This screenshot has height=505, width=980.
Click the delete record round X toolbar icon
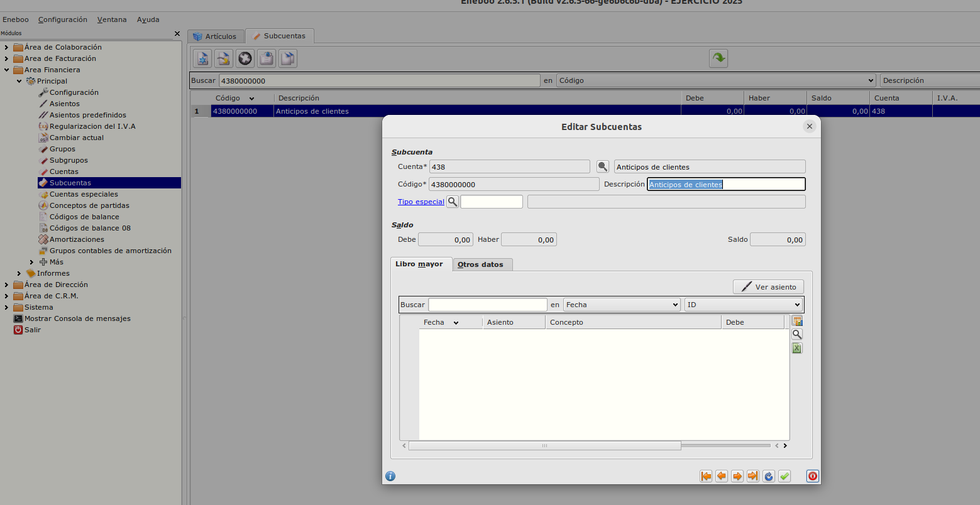(245, 58)
